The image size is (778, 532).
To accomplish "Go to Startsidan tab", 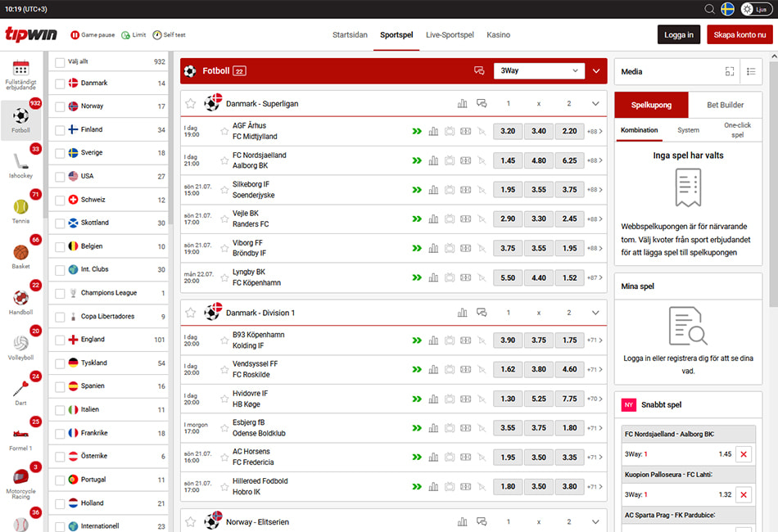I will click(350, 34).
